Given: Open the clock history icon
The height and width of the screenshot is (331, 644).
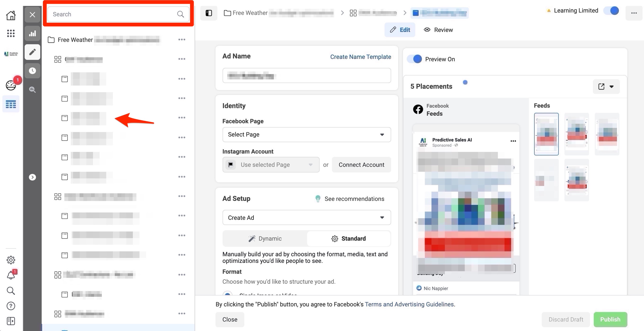Looking at the screenshot, I should pos(32,71).
